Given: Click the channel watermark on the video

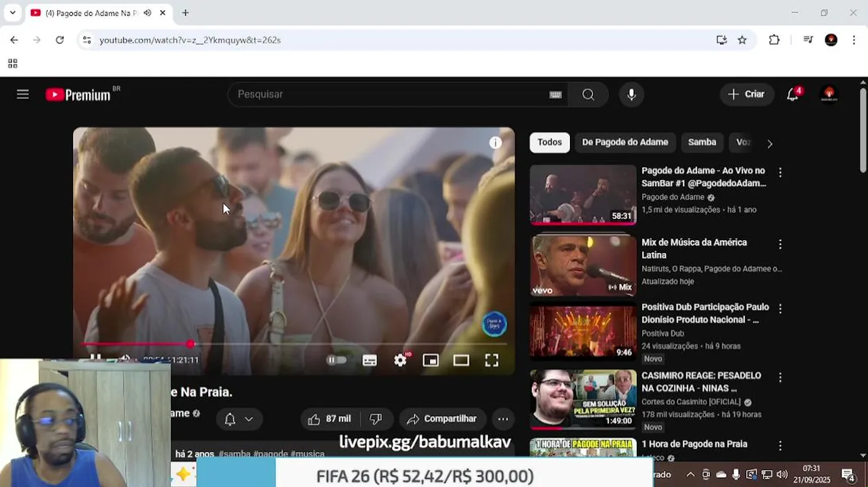Looking at the screenshot, I should coord(494,324).
